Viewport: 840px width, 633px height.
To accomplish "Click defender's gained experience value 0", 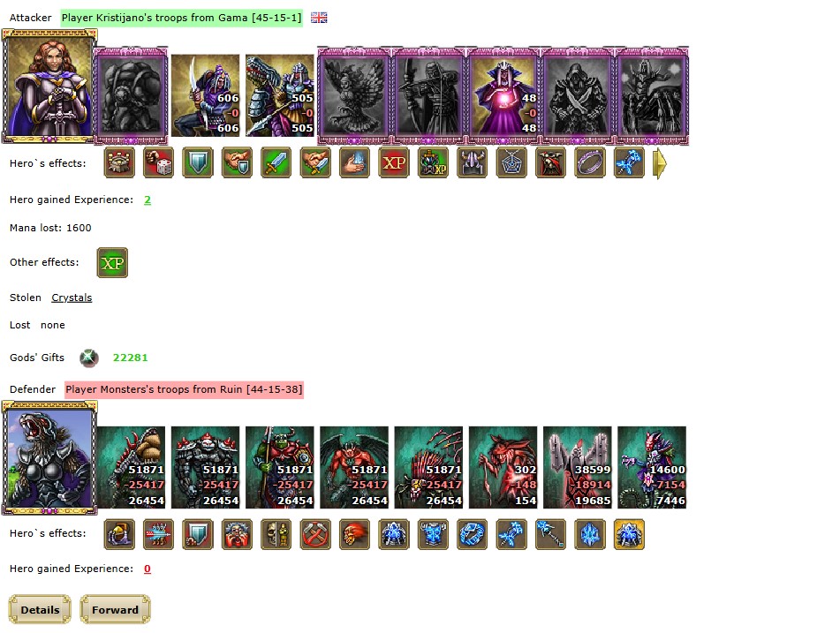I will pyautogui.click(x=148, y=569).
